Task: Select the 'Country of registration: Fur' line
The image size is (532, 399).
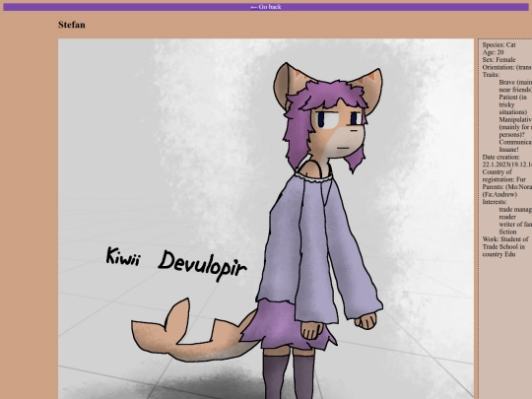Action: pos(503,175)
